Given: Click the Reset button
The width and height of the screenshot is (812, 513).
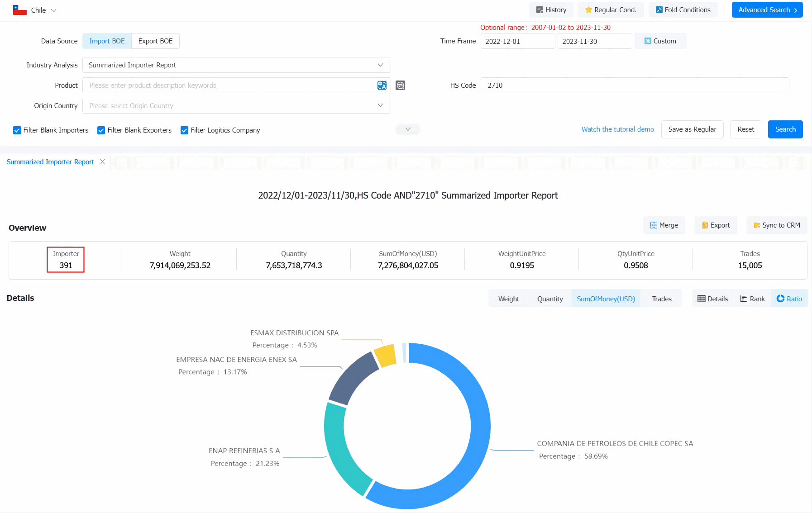Looking at the screenshot, I should 745,129.
